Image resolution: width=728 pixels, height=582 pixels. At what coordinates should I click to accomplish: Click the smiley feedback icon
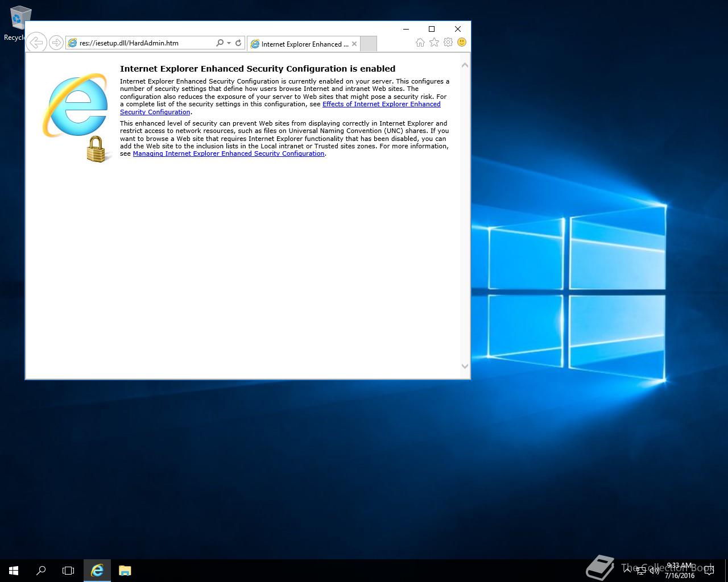[x=462, y=43]
